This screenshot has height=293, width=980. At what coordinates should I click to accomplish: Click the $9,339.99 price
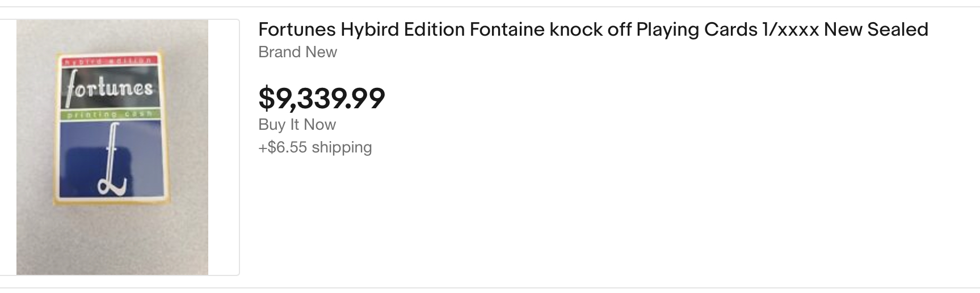point(321,98)
